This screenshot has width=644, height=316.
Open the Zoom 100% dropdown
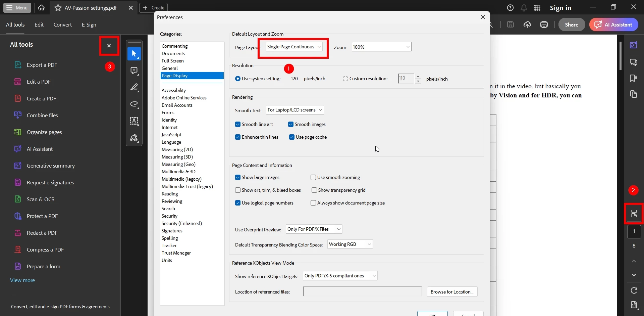381,47
